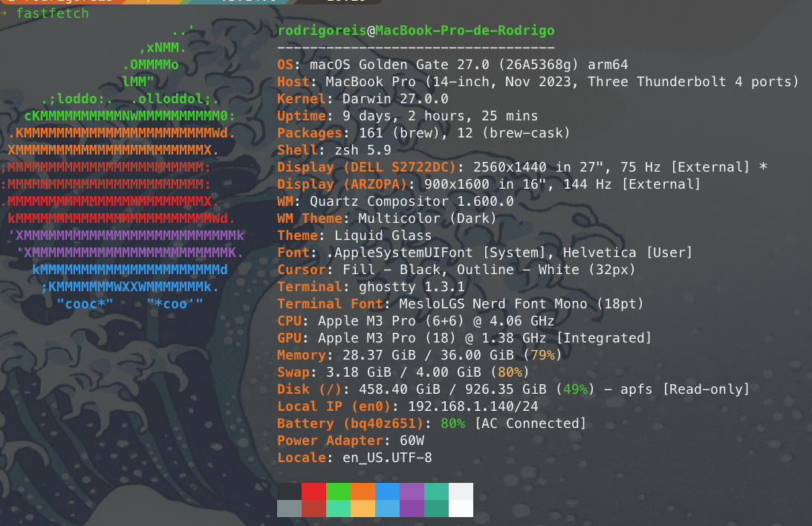
Task: Click the Disk usage percentage '49%'
Action: [x=575, y=389]
